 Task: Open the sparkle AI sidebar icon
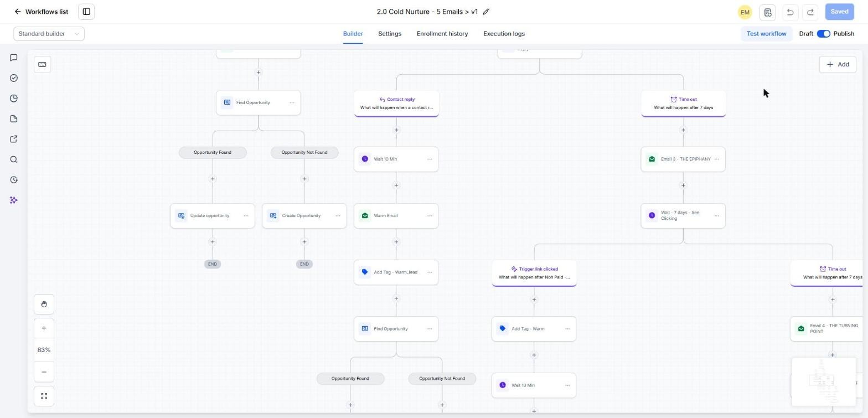pos(14,200)
